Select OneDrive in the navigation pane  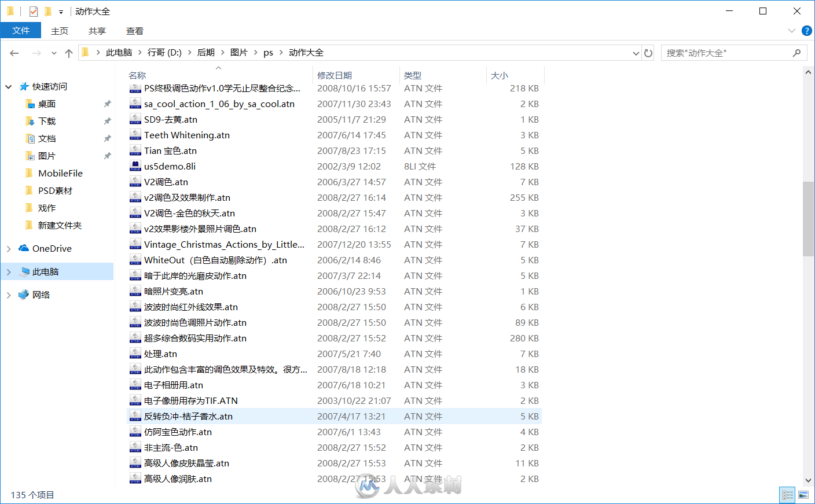click(52, 249)
